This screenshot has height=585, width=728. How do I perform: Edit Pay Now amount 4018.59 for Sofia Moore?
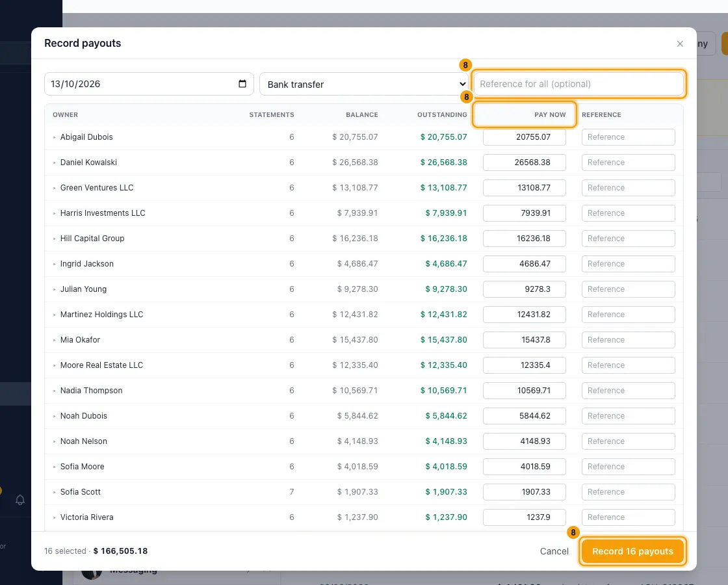524,467
